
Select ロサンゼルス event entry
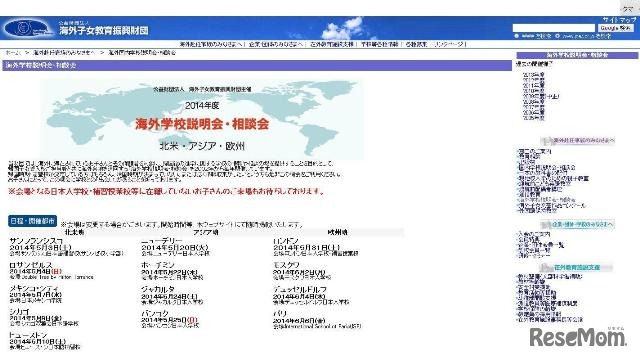click(x=51, y=271)
